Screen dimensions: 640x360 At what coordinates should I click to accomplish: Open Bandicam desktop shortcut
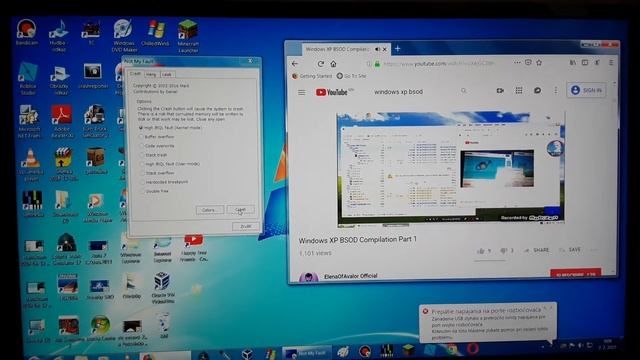27,33
